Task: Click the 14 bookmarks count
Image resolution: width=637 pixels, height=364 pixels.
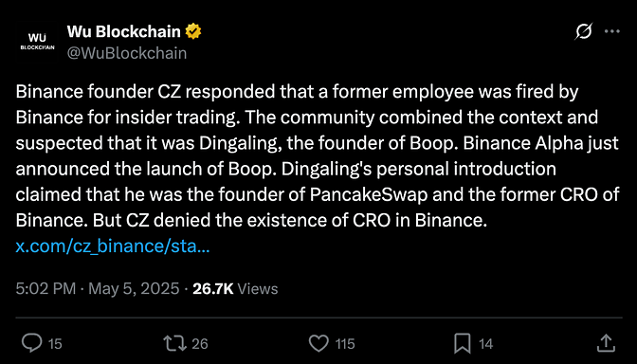Action: (x=485, y=344)
